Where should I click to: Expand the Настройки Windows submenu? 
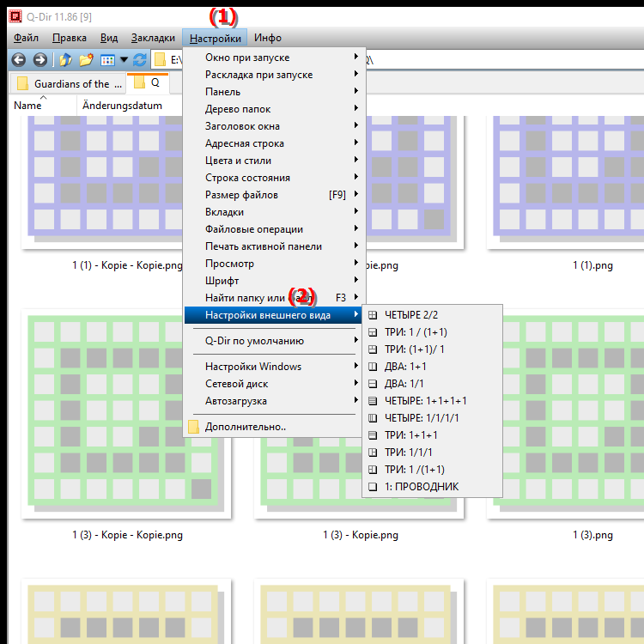[273, 367]
